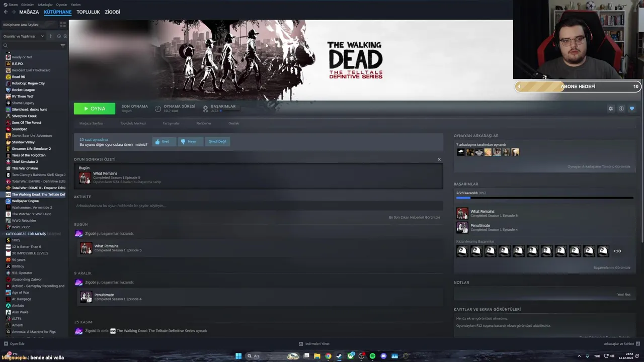
Task: Open the Steam menu
Action: click(x=11, y=5)
